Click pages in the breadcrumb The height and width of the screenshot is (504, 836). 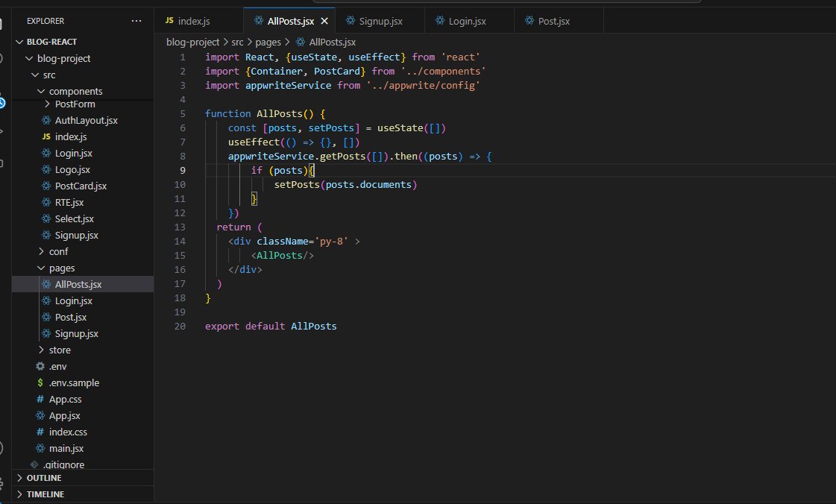pyautogui.click(x=268, y=42)
